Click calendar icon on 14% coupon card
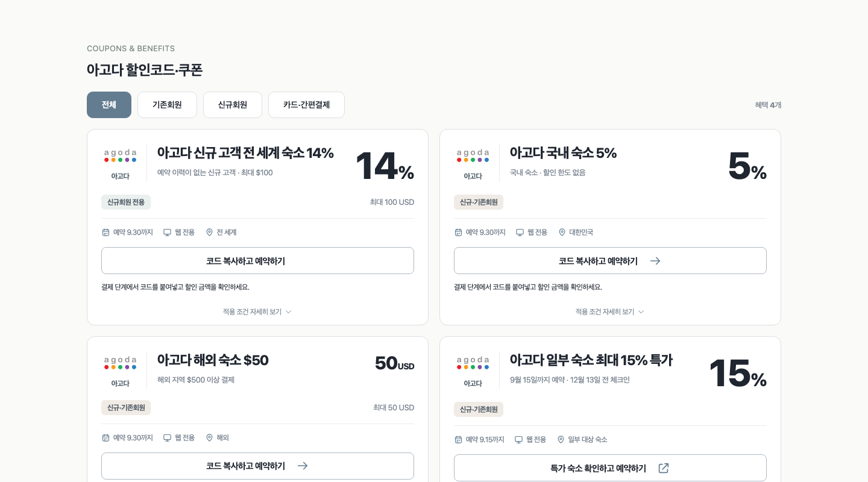 [105, 233]
